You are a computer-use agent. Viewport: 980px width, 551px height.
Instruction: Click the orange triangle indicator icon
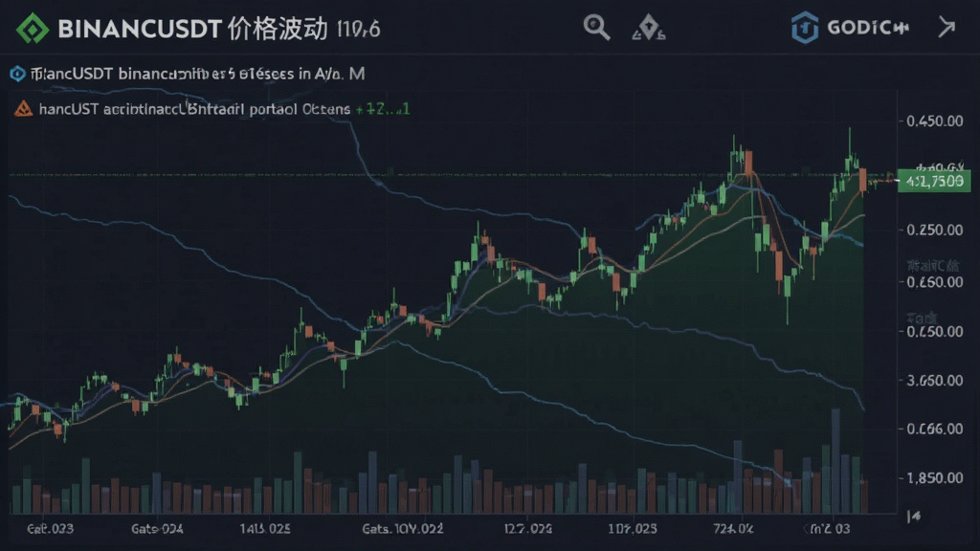[23, 109]
